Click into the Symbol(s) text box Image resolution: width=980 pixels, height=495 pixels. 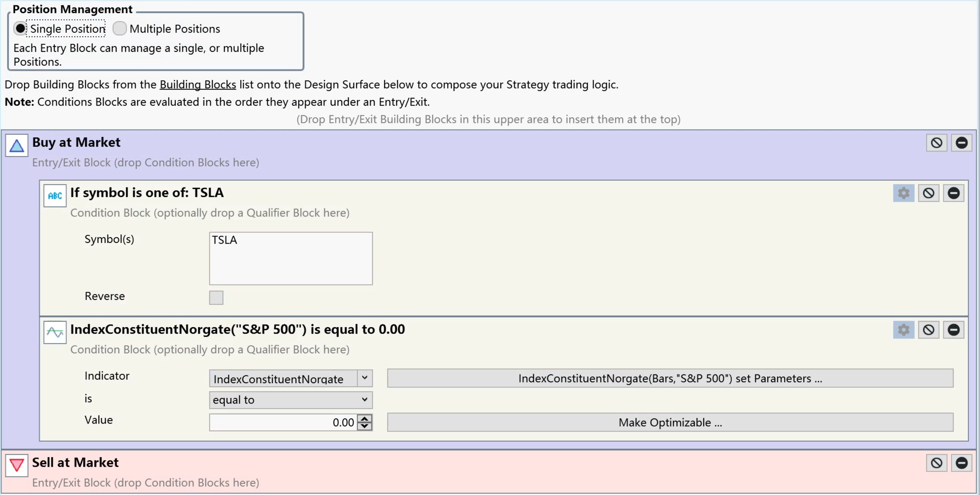(291, 259)
